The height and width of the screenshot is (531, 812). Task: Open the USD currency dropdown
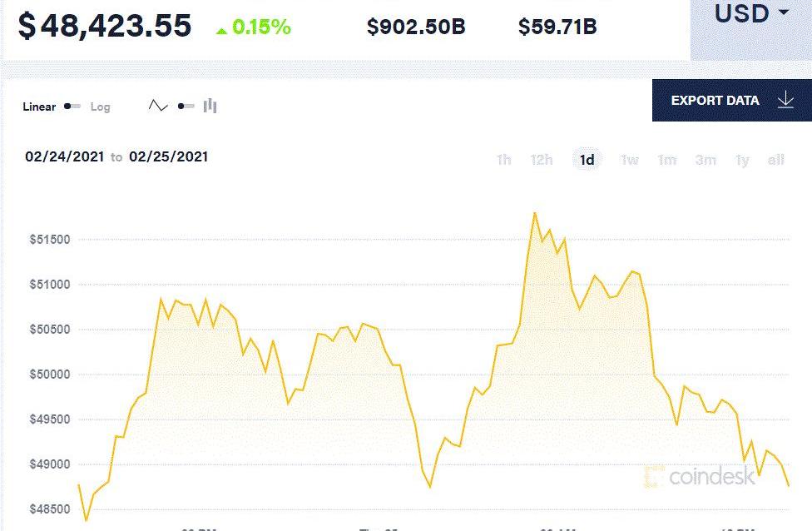click(751, 14)
